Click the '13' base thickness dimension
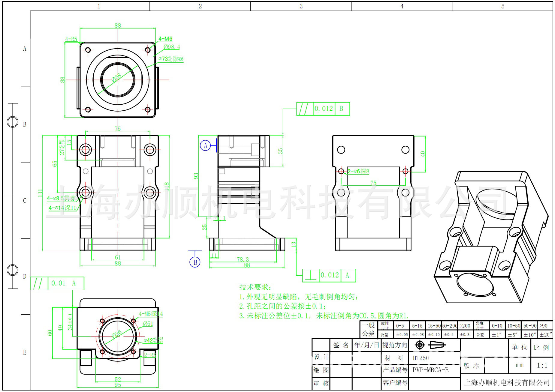 coord(294,244)
